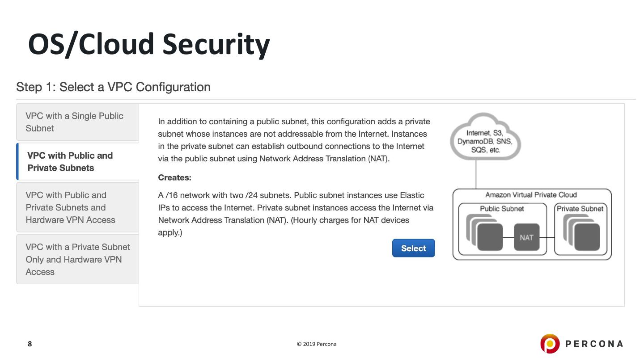Click the © 2019 Percona footer text
The height and width of the screenshot is (362, 644).
pos(317,344)
